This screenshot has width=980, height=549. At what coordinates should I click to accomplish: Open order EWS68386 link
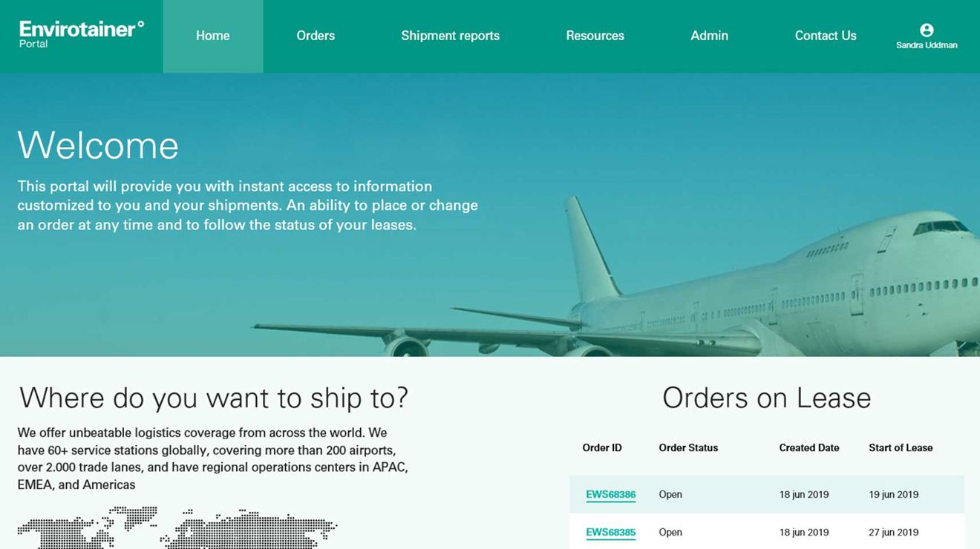[610, 495]
